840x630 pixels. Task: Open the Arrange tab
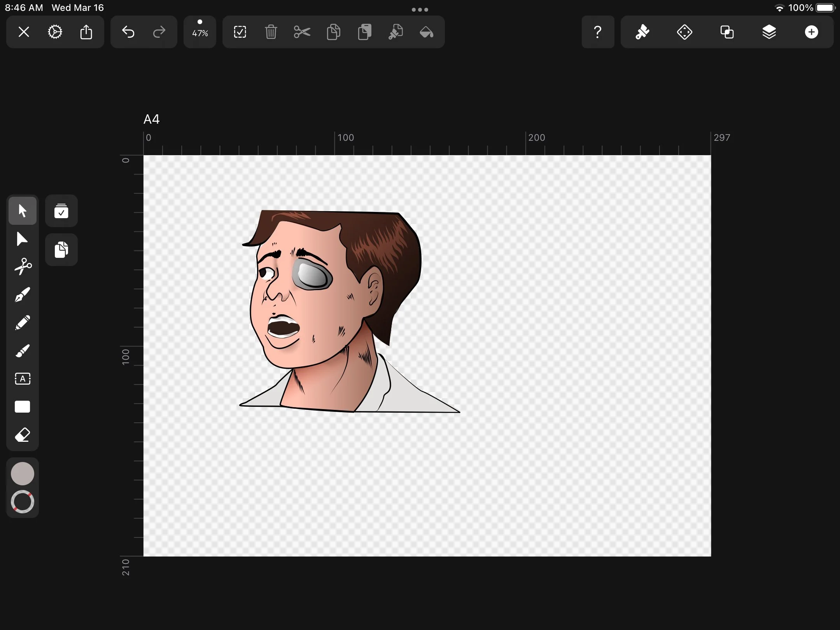684,32
